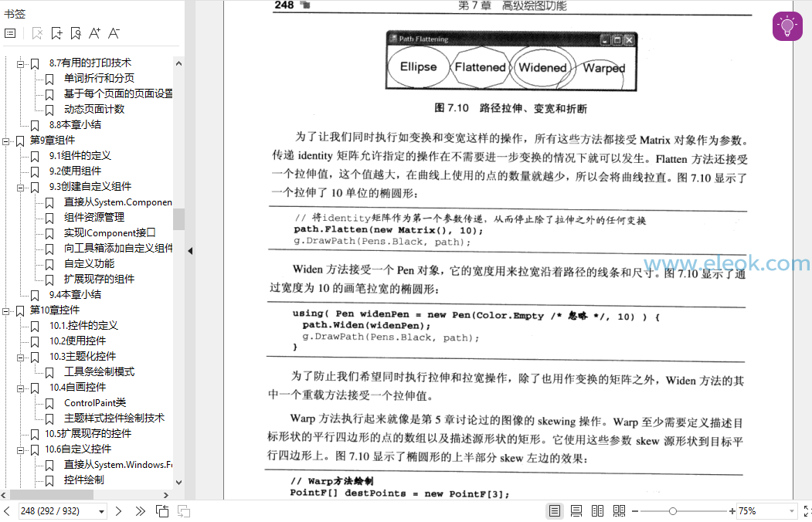Viewport: 812px width, 522px height.
Task: Enable continuous scrolling page layout
Action: [576, 510]
